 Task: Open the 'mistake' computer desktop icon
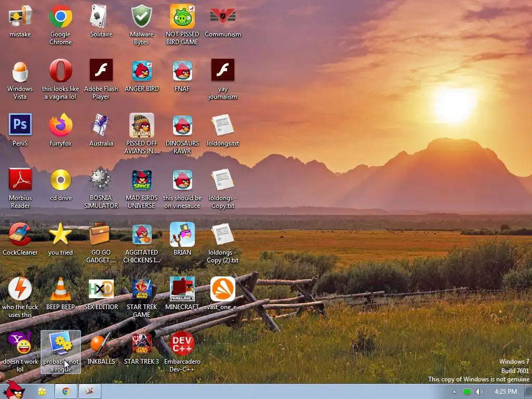click(20, 16)
